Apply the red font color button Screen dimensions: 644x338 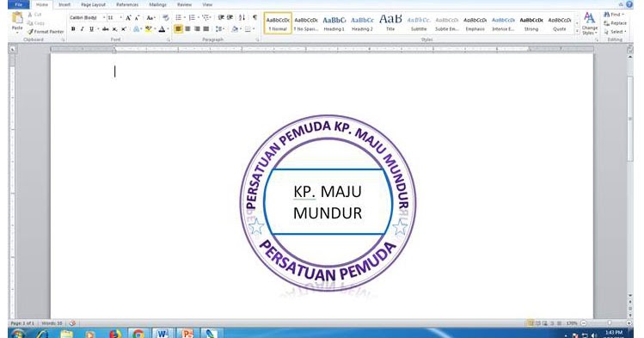(x=162, y=29)
